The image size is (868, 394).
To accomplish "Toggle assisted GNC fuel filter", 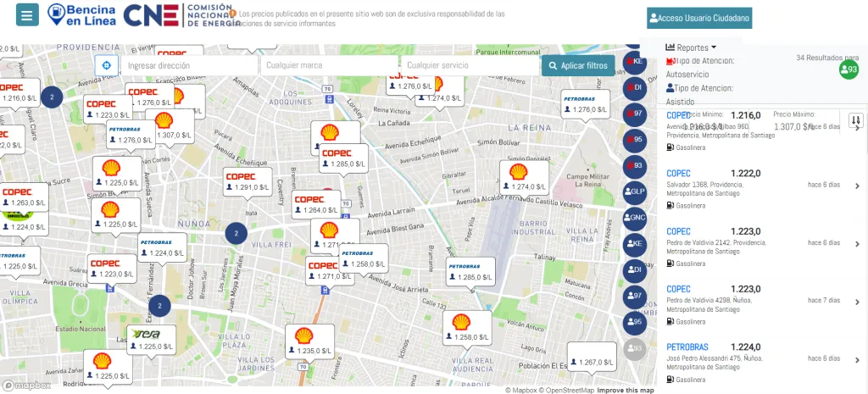I will tap(635, 218).
